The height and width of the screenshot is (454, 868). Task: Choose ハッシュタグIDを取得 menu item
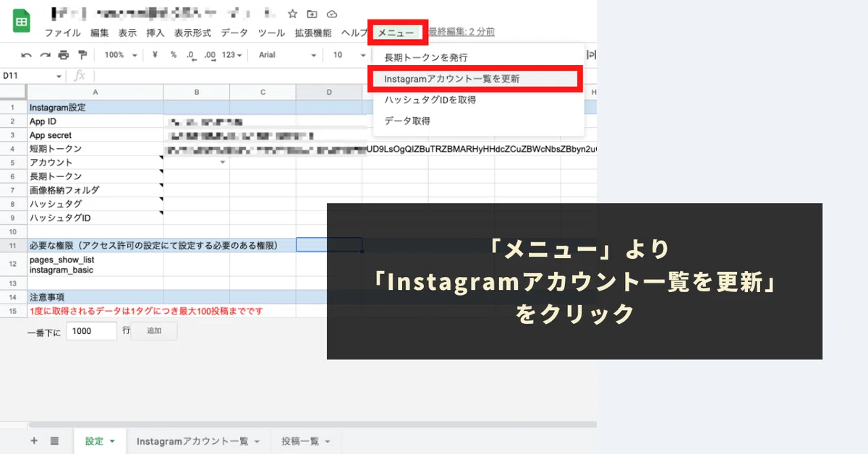pyautogui.click(x=478, y=100)
